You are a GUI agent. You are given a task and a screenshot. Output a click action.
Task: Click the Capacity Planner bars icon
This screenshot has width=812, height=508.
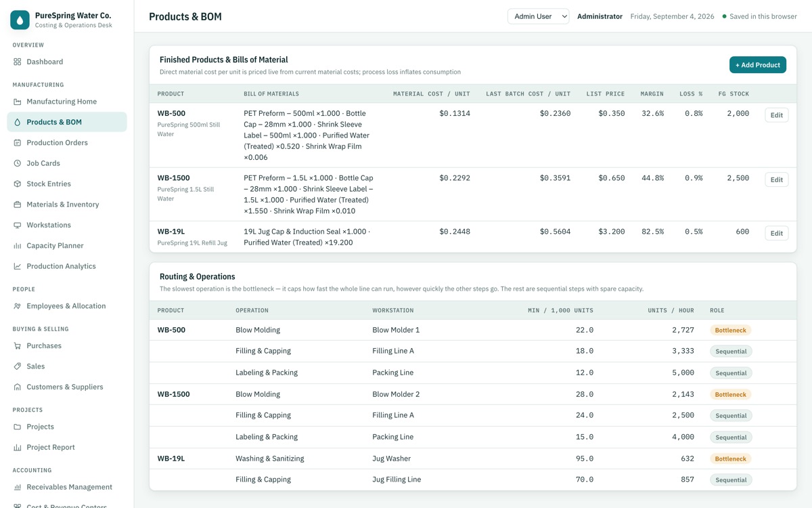coord(18,246)
